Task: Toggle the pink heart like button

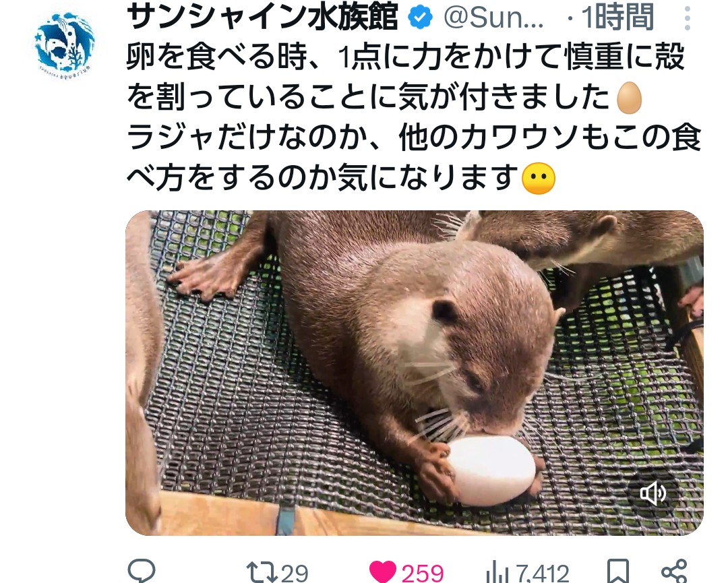Action: pyautogui.click(x=383, y=572)
